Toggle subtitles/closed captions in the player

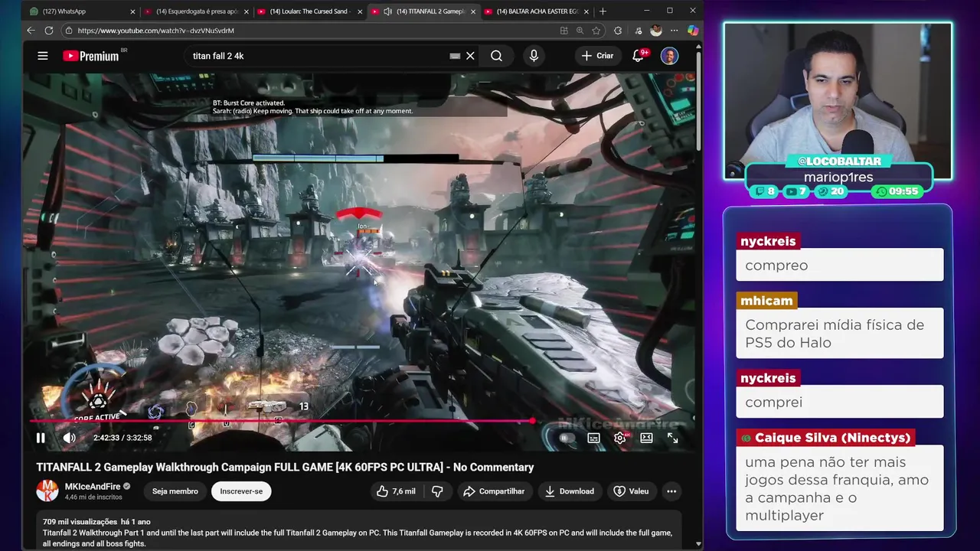pos(593,438)
